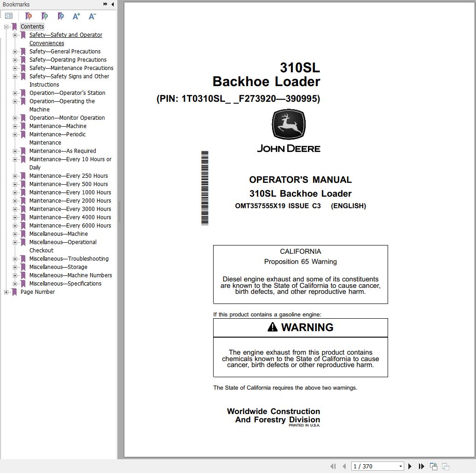Expand the Safety—General Precautions bookmark
The image size is (476, 473).
click(16, 51)
